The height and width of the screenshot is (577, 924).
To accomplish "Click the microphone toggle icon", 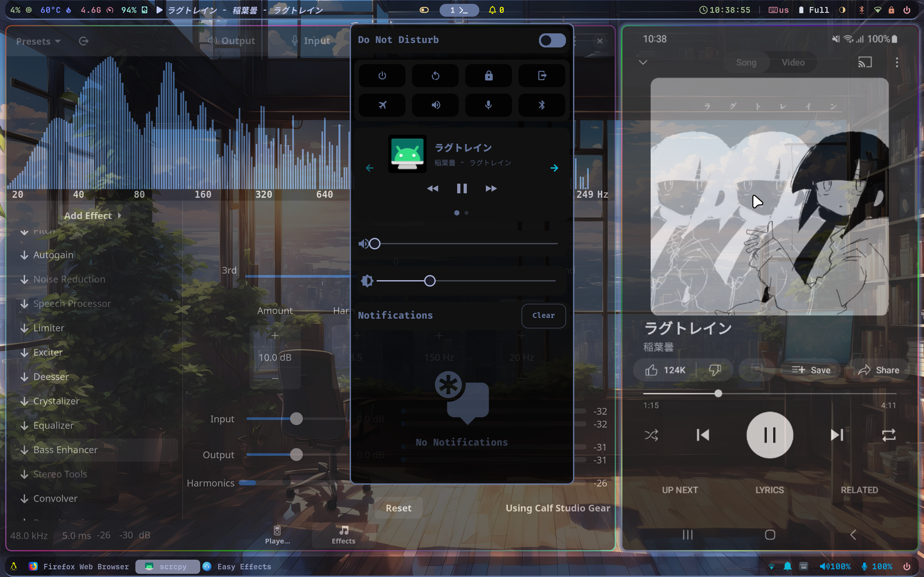I will tap(488, 105).
